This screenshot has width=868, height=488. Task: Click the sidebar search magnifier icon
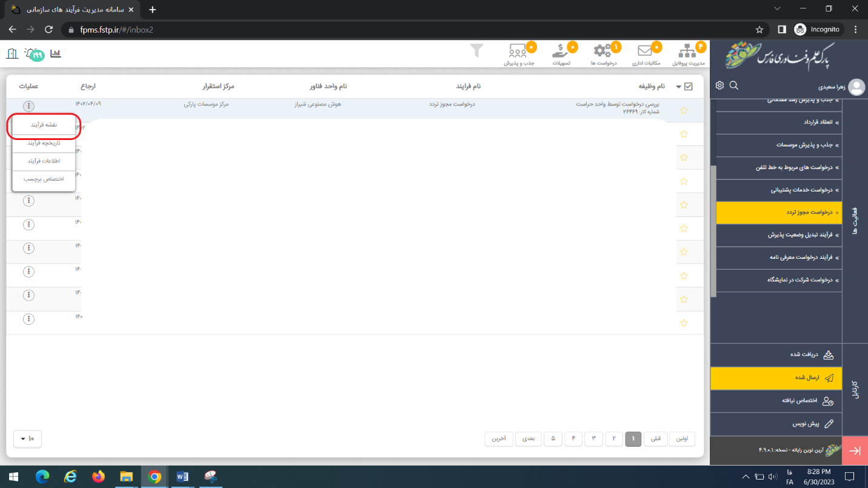(734, 85)
